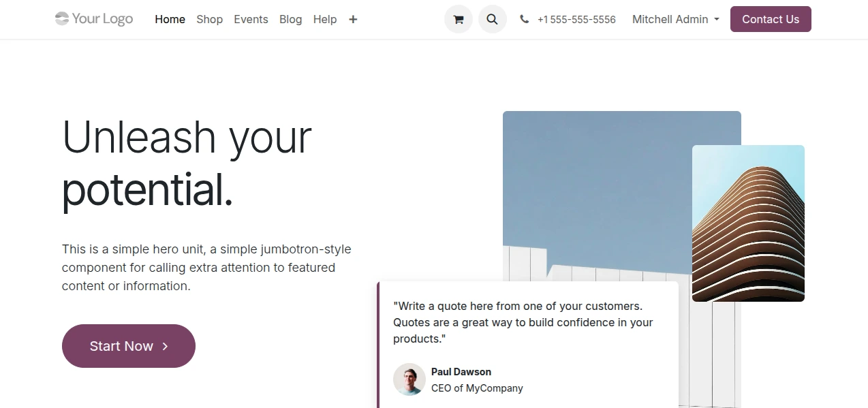Select the curved brown building image
The height and width of the screenshot is (408, 868).
click(x=748, y=223)
